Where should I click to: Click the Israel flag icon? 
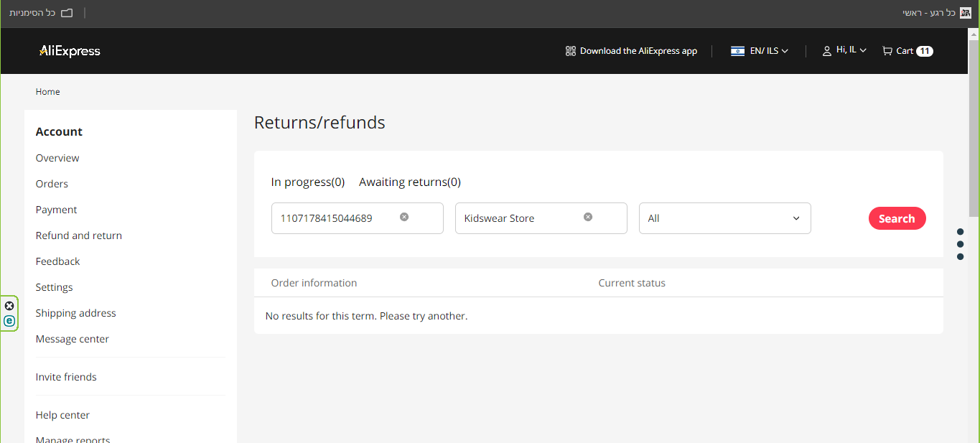tap(737, 51)
